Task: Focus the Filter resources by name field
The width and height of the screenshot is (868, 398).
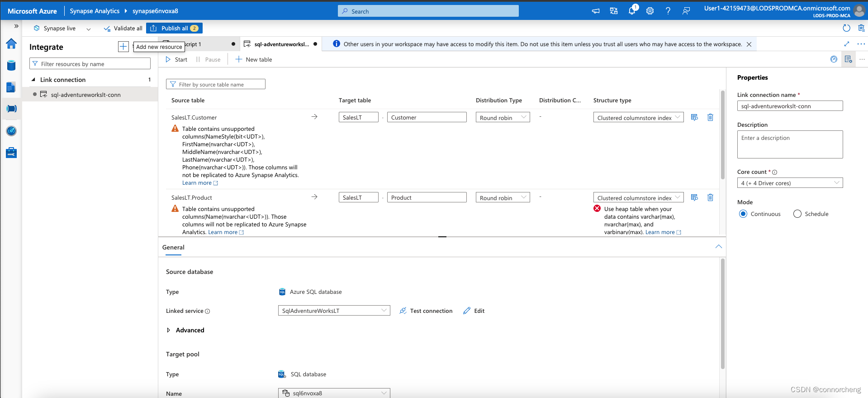Action: [x=90, y=64]
